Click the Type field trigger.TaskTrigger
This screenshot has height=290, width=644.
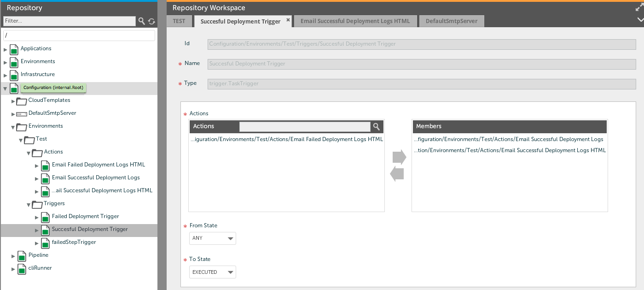pyautogui.click(x=422, y=83)
